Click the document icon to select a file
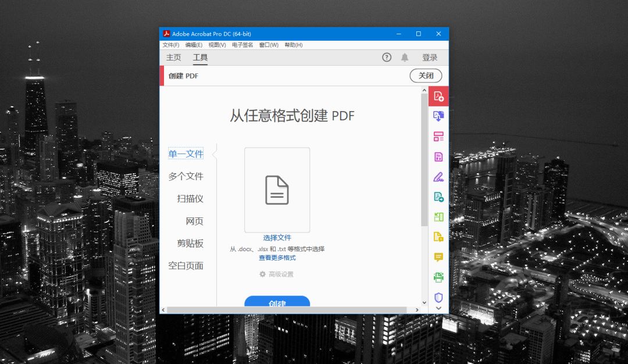 (277, 190)
